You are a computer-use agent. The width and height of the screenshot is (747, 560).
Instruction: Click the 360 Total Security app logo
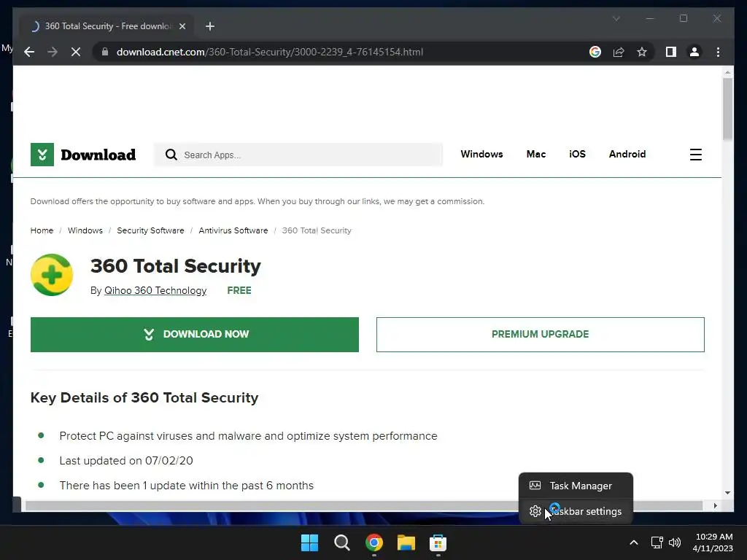52,275
